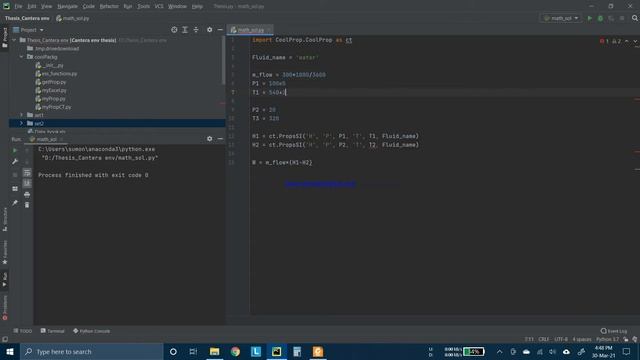Open the Event Log

click(x=614, y=331)
